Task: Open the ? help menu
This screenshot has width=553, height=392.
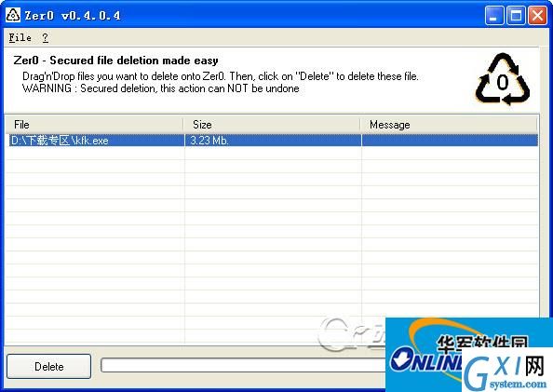Action: point(45,37)
